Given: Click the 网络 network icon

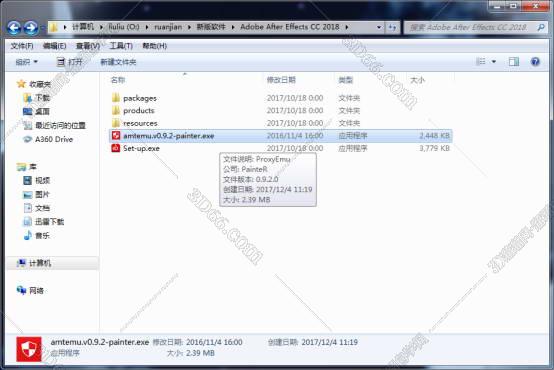Looking at the screenshot, I should (x=21, y=290).
